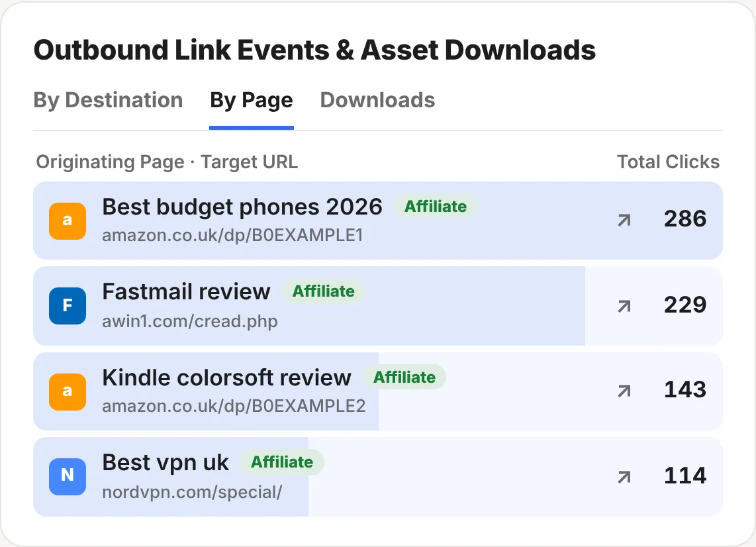Click the blue F Fastmail icon
The height and width of the screenshot is (547, 756).
68,306
